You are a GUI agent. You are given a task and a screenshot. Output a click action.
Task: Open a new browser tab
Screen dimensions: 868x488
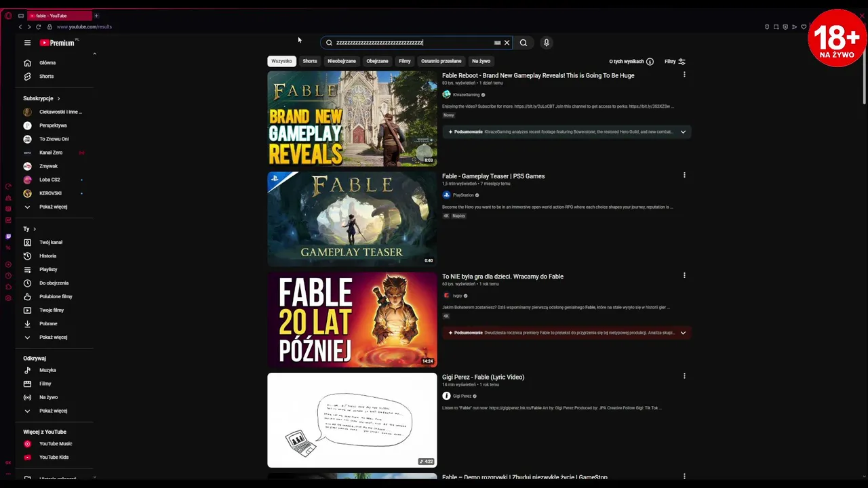(96, 16)
